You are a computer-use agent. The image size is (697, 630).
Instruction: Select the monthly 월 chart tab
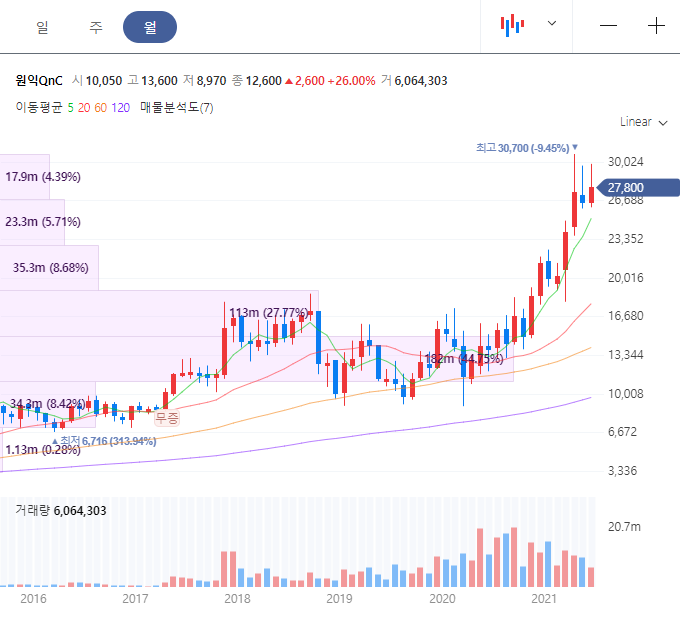[150, 27]
